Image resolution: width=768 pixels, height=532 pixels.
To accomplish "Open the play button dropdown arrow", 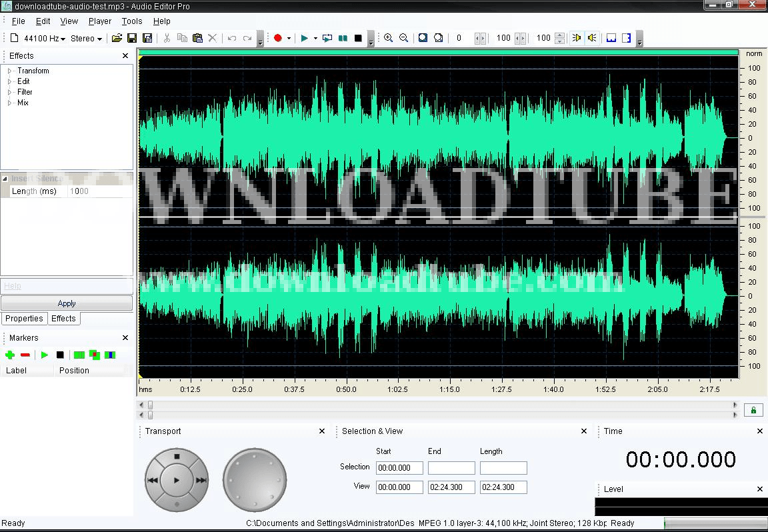I will coord(315,38).
